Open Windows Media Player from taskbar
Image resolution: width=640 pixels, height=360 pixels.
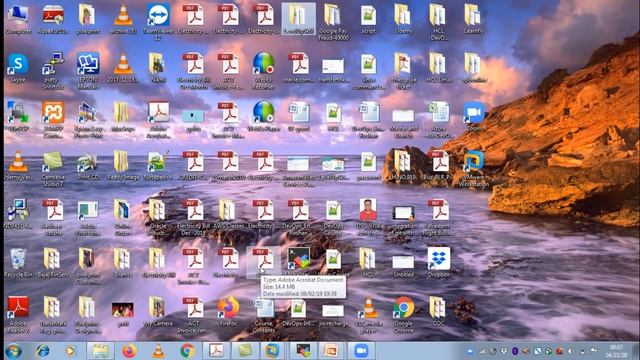pos(71,351)
